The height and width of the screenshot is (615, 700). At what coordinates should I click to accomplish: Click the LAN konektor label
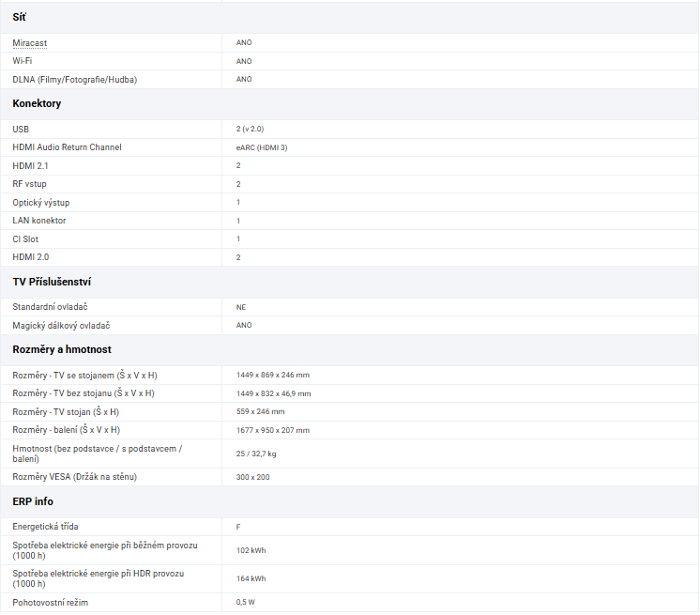click(38, 221)
